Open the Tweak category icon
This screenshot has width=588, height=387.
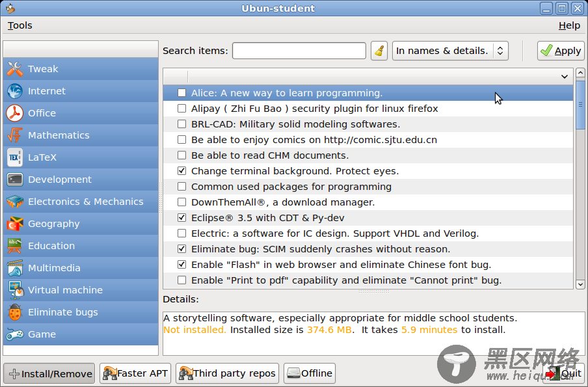14,69
